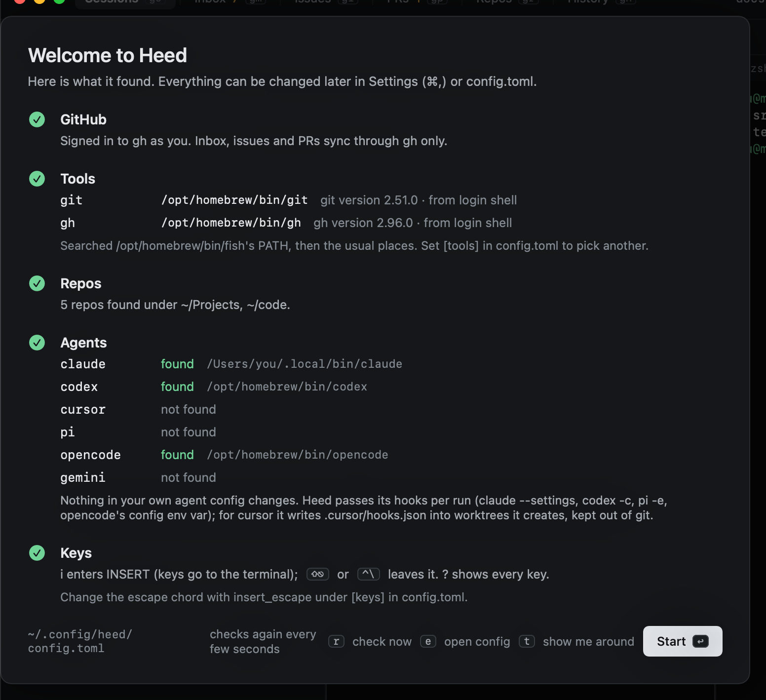Image resolution: width=766 pixels, height=700 pixels.
Task: Click the /opt/homebrew/bin/gh path
Action: tap(231, 223)
